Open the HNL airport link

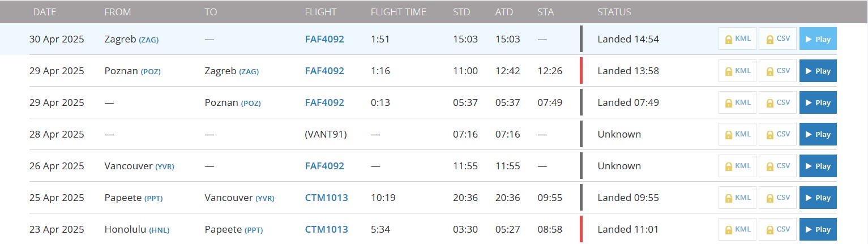pos(159,230)
